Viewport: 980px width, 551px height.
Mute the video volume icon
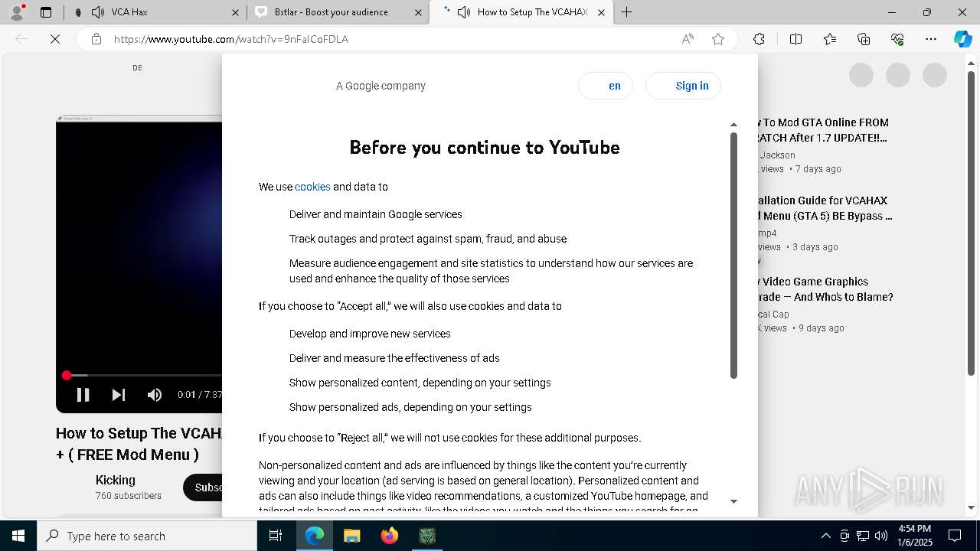(155, 395)
